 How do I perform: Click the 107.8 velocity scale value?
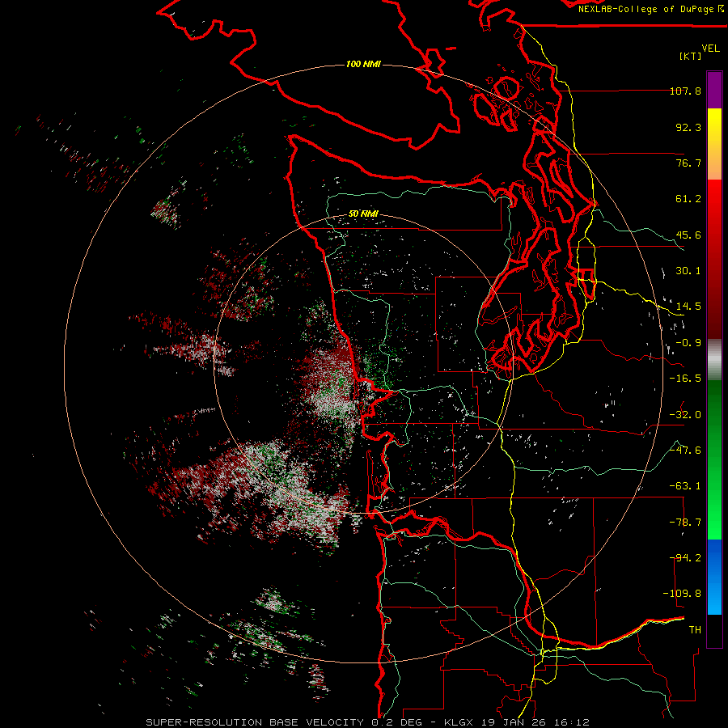pos(685,91)
